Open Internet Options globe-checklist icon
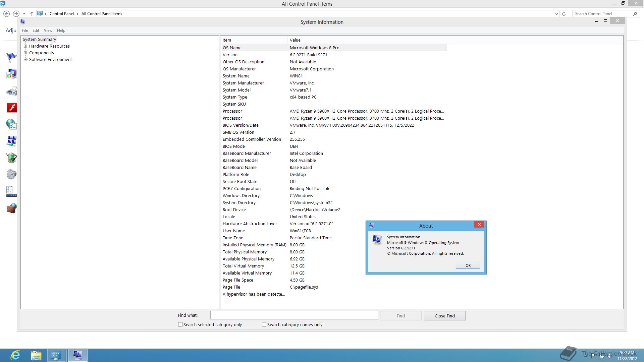644x362 pixels. point(11,124)
